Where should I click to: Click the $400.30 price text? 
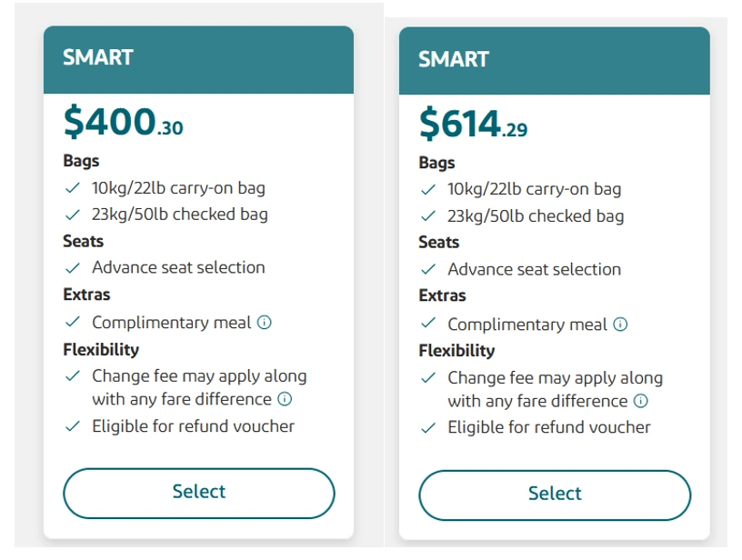click(x=123, y=121)
